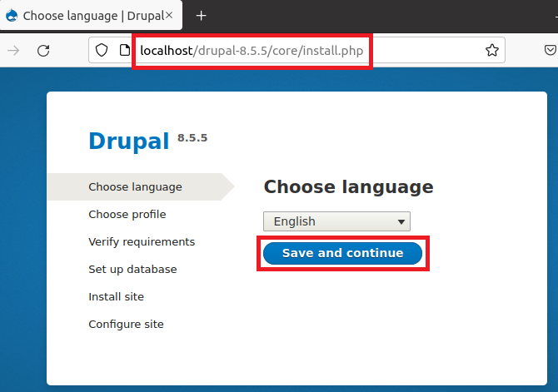Click the Verify requirements step
558x392 pixels.
click(x=142, y=242)
